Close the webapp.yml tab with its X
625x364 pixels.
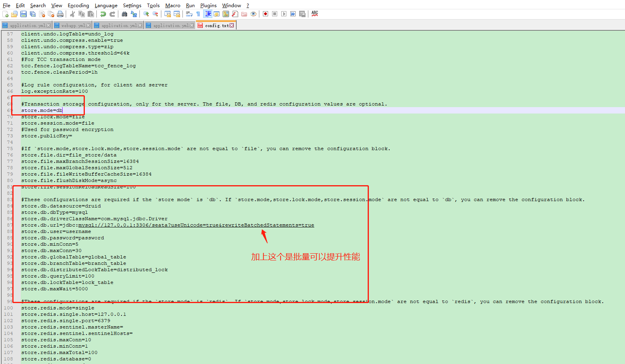[x=88, y=25]
